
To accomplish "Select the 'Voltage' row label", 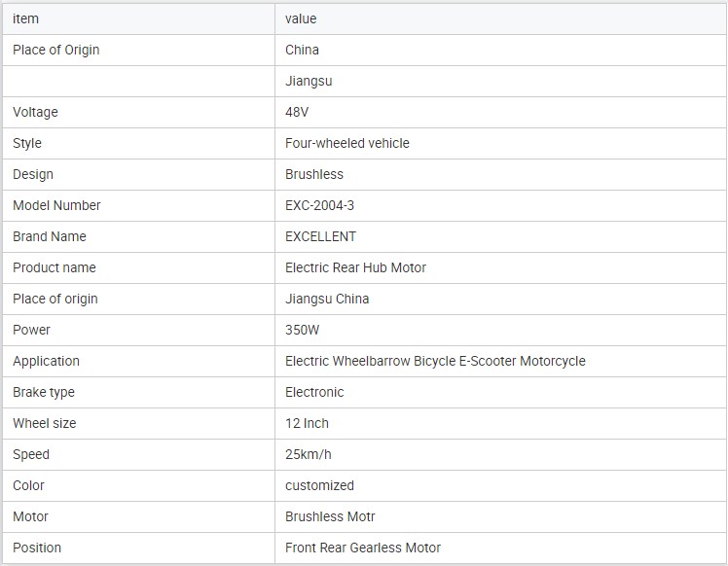I will pos(35,112).
